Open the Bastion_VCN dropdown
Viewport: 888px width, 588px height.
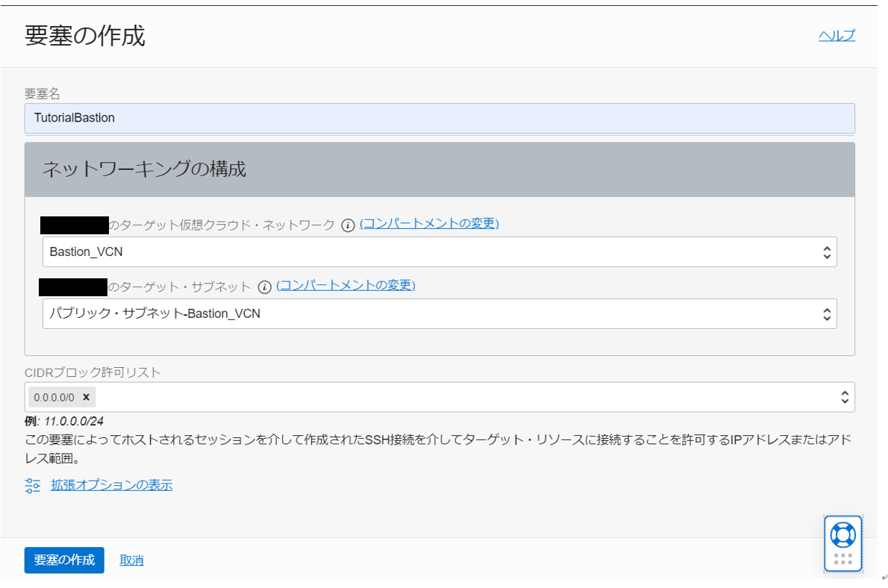pyautogui.click(x=440, y=252)
